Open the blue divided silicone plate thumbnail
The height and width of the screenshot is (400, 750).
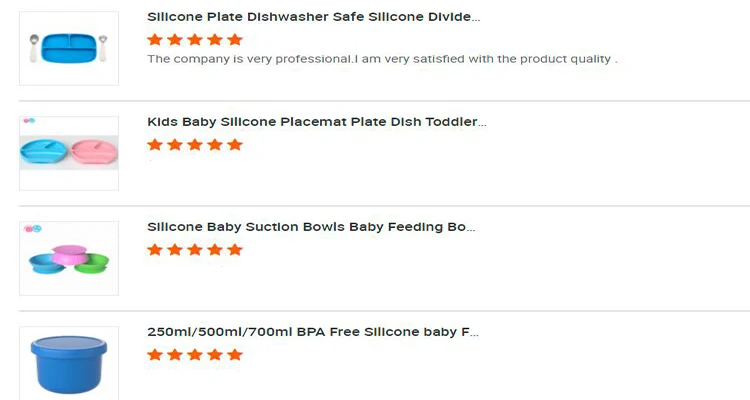(69, 48)
